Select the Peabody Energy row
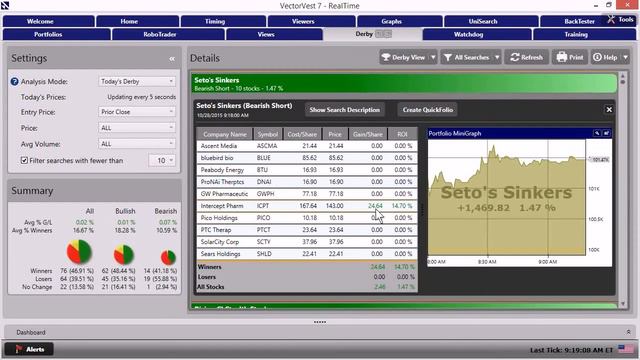This screenshot has width=640, height=360. [x=307, y=170]
